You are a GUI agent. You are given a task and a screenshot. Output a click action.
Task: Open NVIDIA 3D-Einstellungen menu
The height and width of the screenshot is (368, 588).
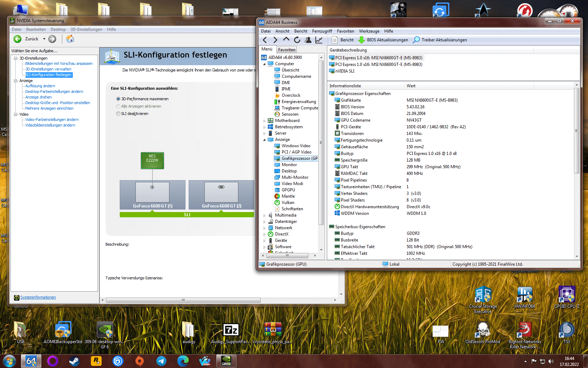[x=86, y=29]
